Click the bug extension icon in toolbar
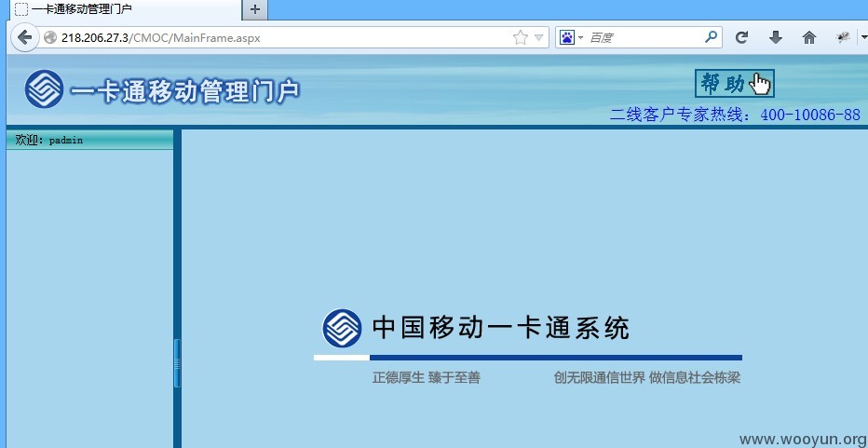The height and width of the screenshot is (448, 868). click(843, 37)
